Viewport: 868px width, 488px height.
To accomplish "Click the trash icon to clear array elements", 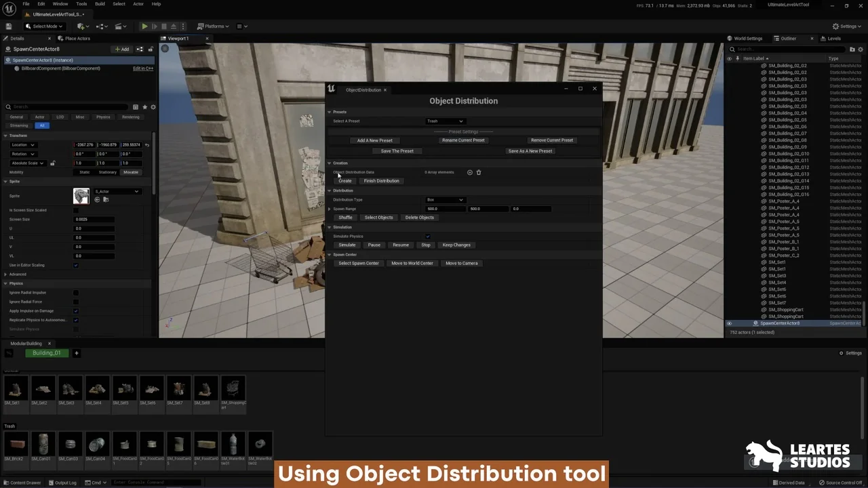I will (478, 172).
